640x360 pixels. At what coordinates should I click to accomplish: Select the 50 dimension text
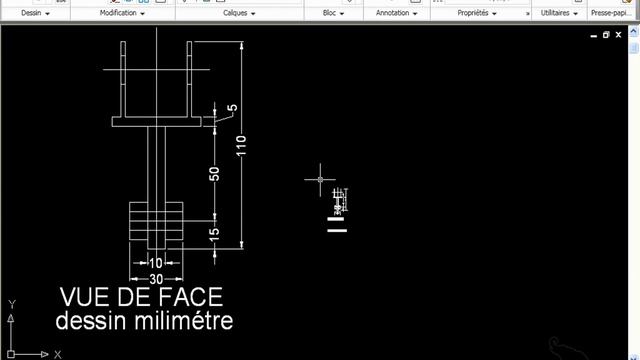(214, 174)
